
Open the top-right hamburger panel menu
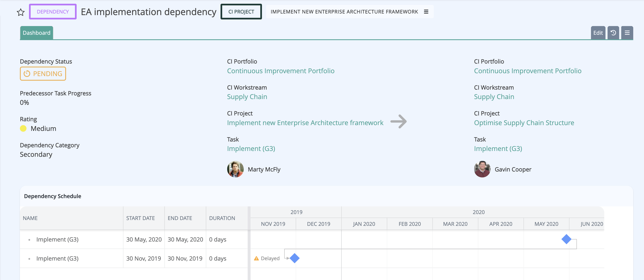(x=627, y=33)
